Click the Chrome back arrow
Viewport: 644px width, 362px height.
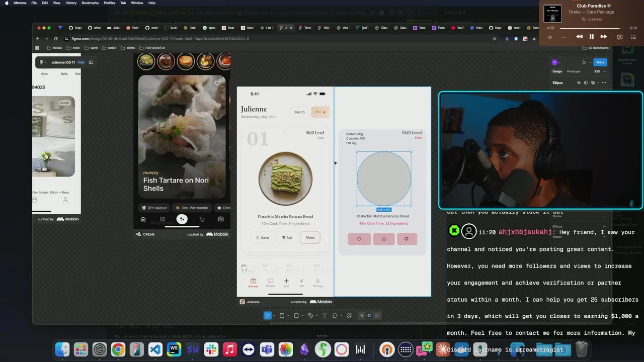click(37, 39)
